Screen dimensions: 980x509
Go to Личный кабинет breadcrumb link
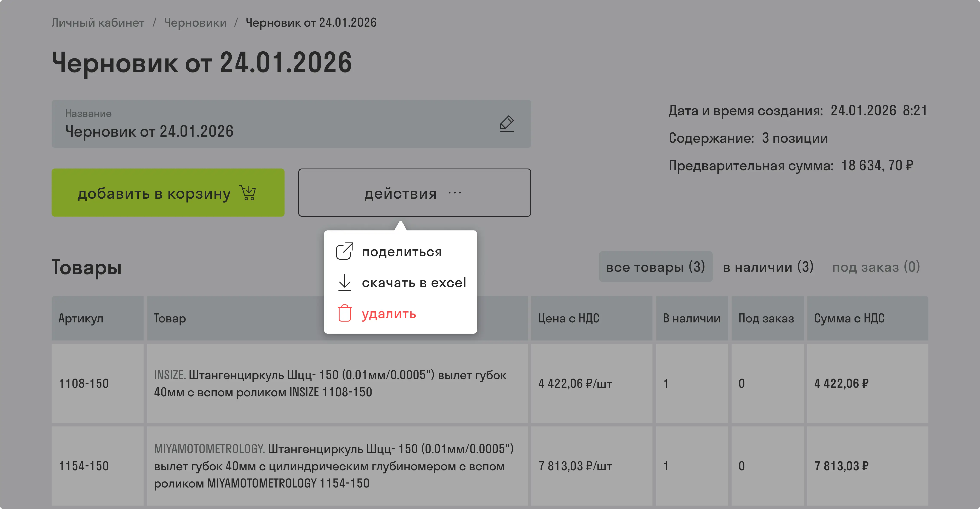[98, 23]
